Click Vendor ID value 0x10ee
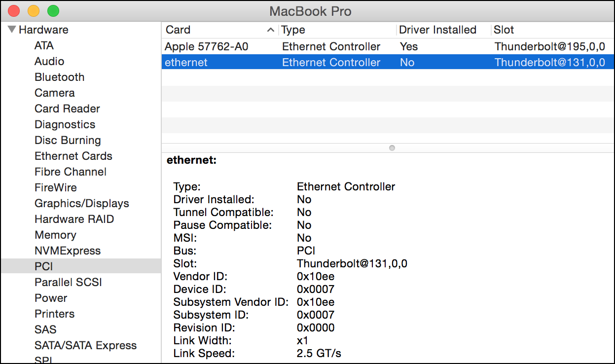This screenshot has width=615, height=364. click(x=316, y=276)
